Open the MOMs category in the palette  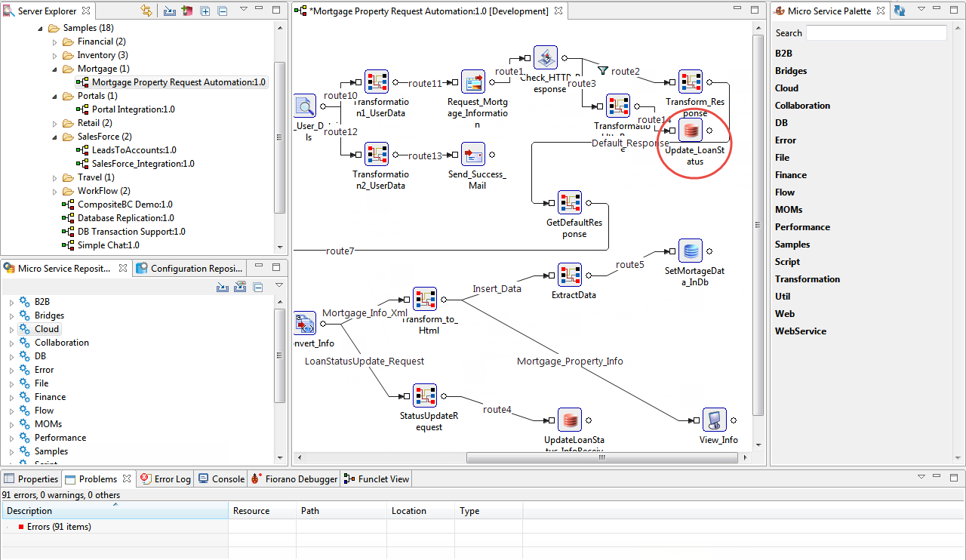click(x=789, y=210)
